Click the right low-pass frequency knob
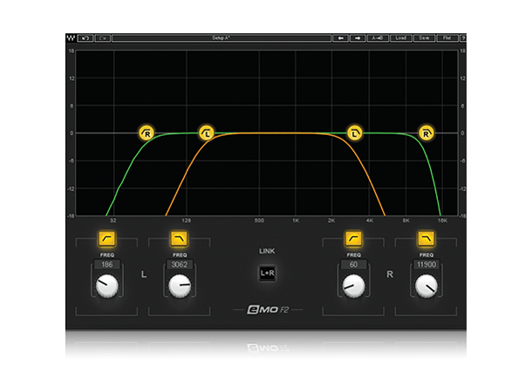The width and height of the screenshot is (532, 392). (x=426, y=286)
